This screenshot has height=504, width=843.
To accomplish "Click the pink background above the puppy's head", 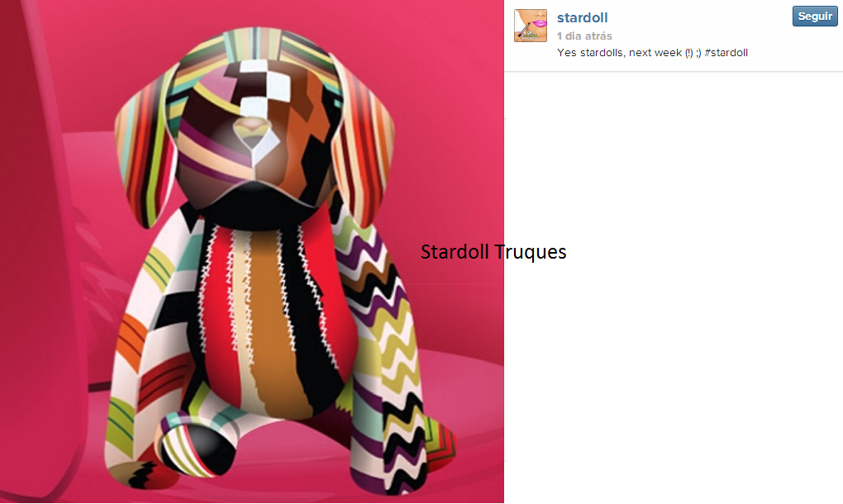I will 258,15.
